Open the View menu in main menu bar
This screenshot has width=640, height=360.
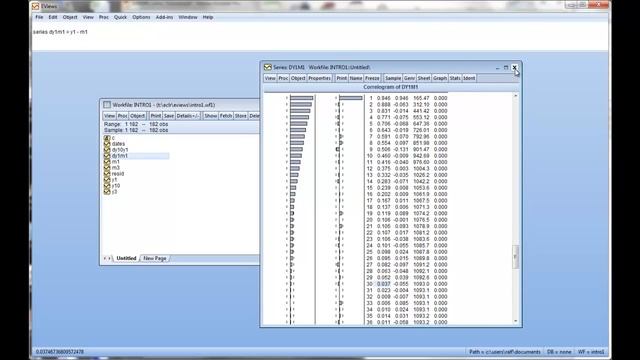[88, 17]
